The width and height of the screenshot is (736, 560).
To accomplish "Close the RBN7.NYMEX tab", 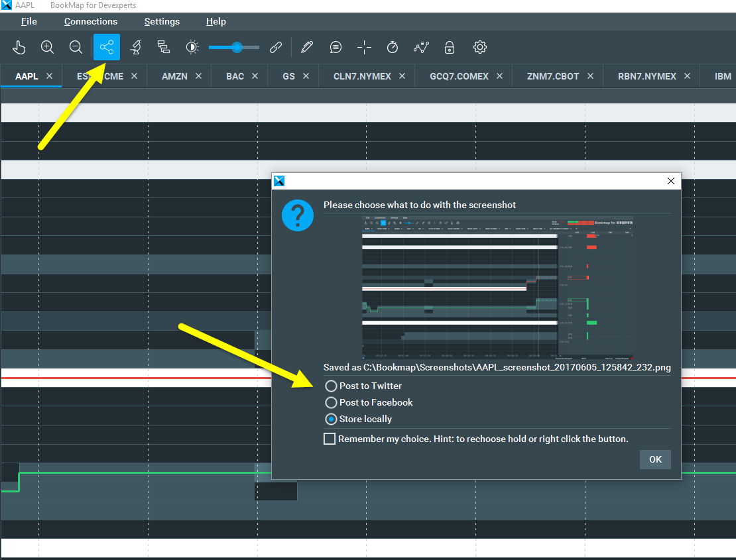I will [687, 76].
